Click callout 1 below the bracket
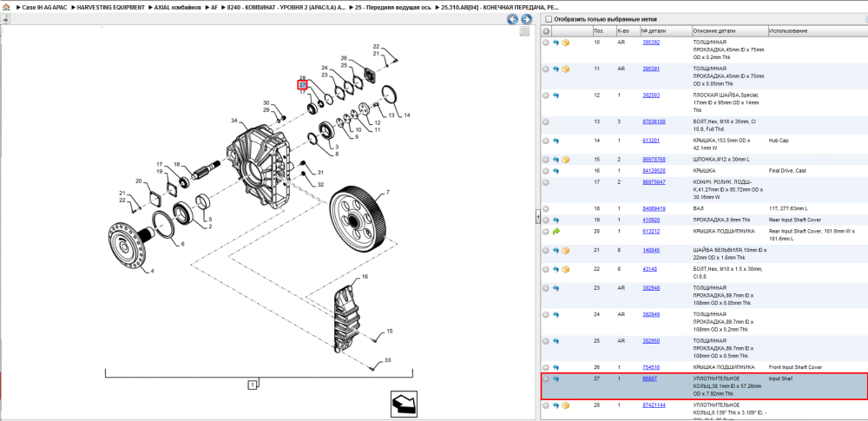Screen dimensions: 868x421 click(x=252, y=384)
